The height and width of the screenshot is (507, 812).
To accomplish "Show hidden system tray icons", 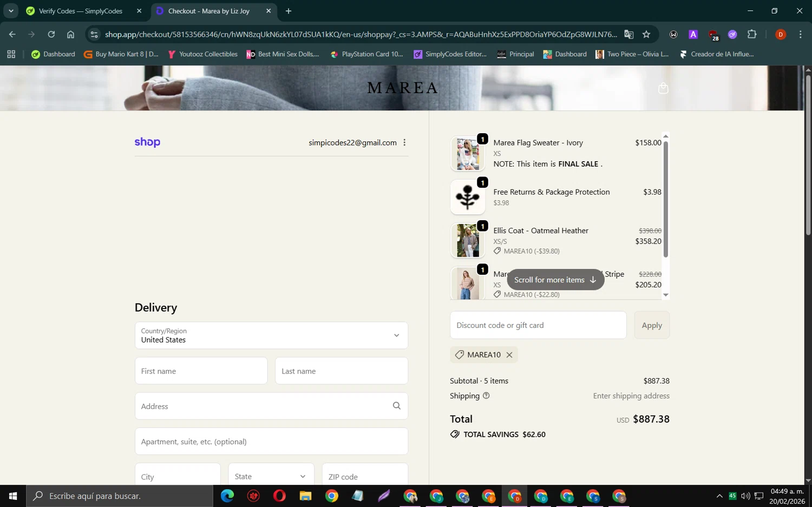I will [719, 496].
